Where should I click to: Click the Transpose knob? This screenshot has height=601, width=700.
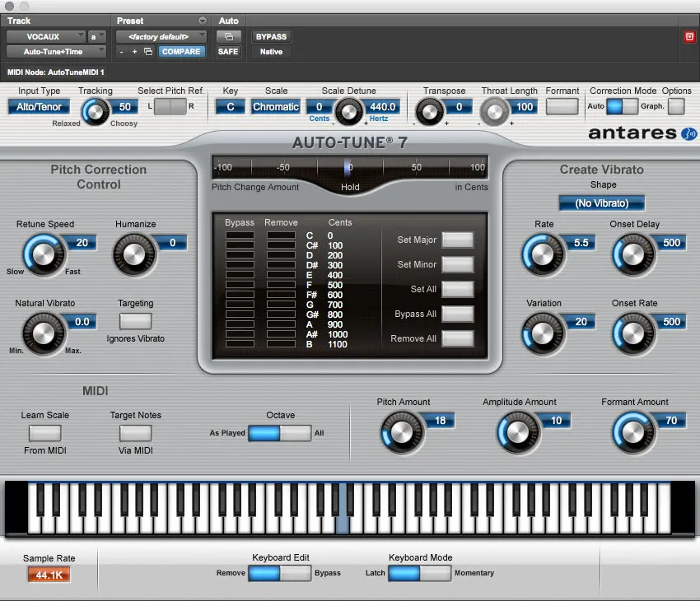coord(429,111)
